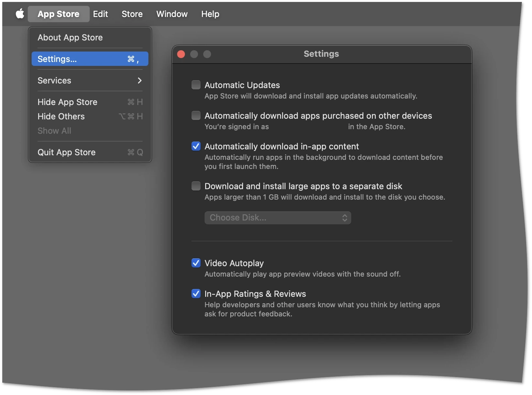
Task: Close the Settings window with the red button
Action: click(181, 54)
